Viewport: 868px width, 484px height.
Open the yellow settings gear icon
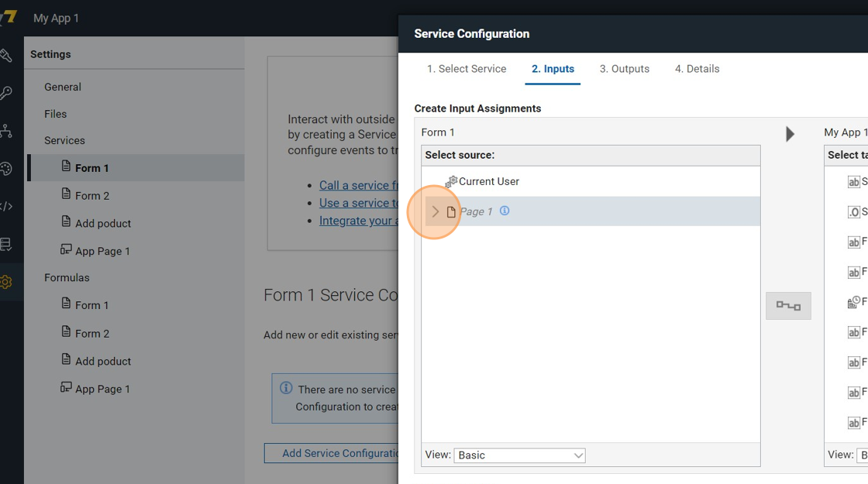(x=6, y=282)
